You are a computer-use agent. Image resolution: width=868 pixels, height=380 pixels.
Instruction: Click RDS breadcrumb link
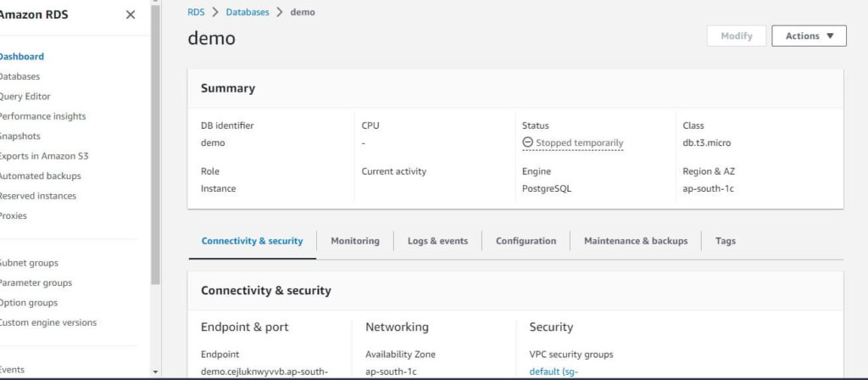coord(196,12)
